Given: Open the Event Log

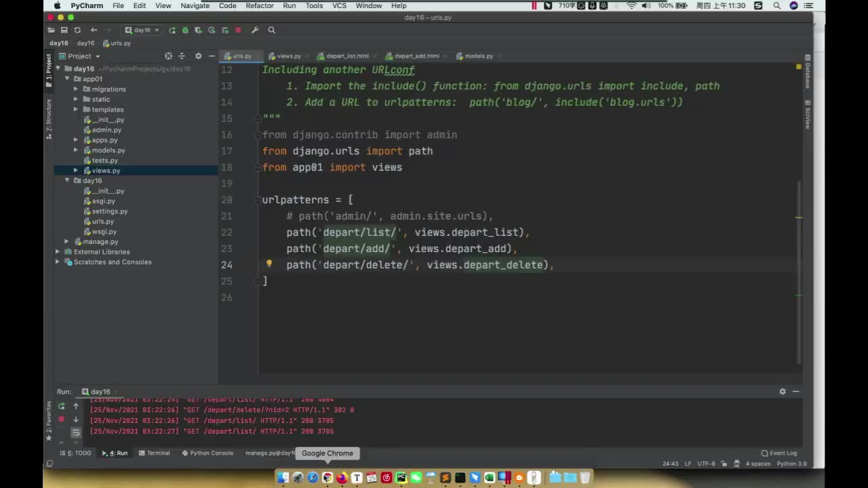Looking at the screenshot, I should coord(779,453).
